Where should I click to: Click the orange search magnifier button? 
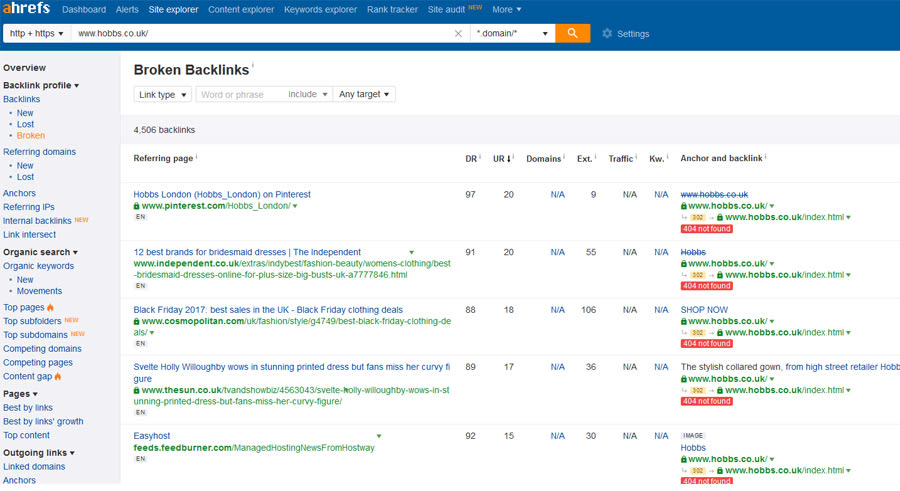[572, 33]
